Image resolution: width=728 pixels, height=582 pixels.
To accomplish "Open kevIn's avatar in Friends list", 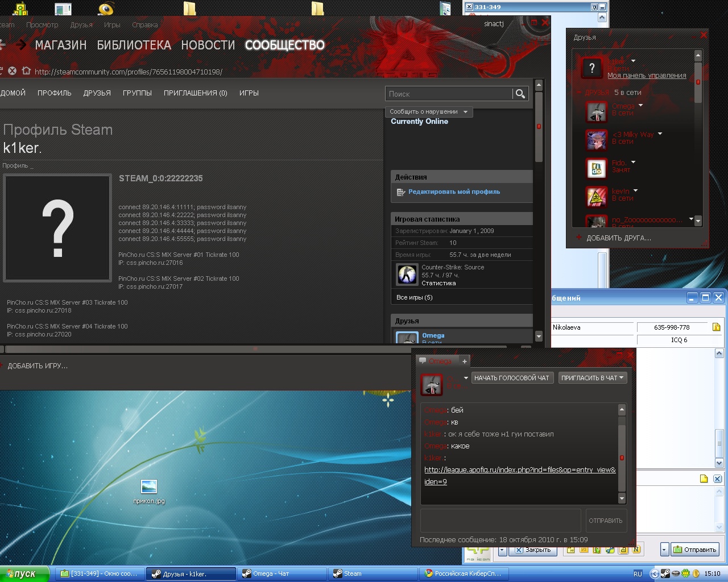I will click(597, 197).
